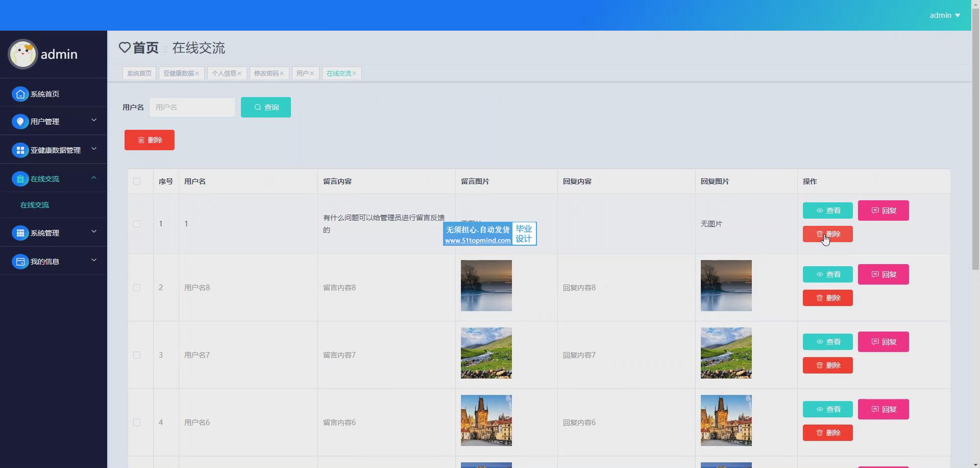
Task: Open the meadow 留言图片 thumbnail in row 3
Action: [x=486, y=353]
